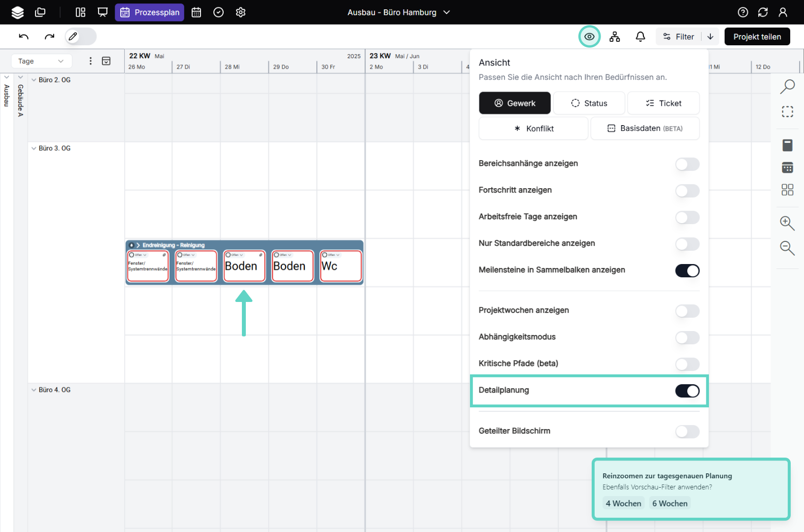The width and height of the screenshot is (804, 532).
Task: Switch to the Status view tab
Action: click(589, 103)
